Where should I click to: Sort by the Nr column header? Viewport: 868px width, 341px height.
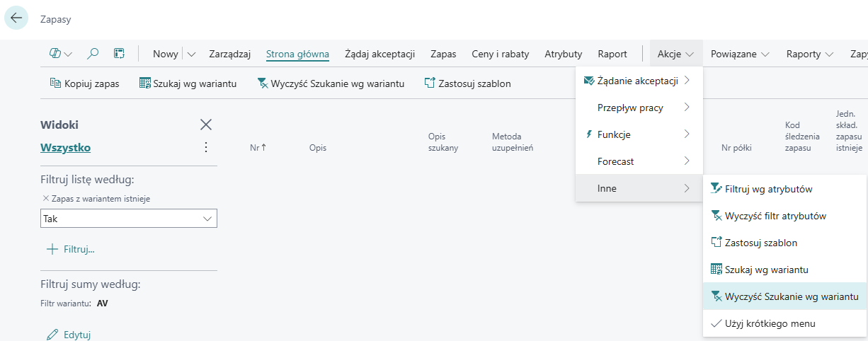point(257,148)
